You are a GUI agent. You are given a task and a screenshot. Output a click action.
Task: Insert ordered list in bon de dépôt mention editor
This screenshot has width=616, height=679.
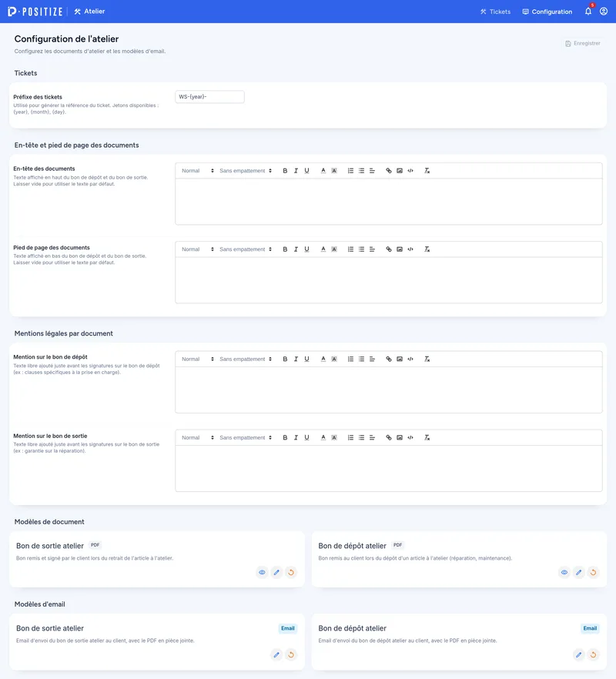(350, 359)
